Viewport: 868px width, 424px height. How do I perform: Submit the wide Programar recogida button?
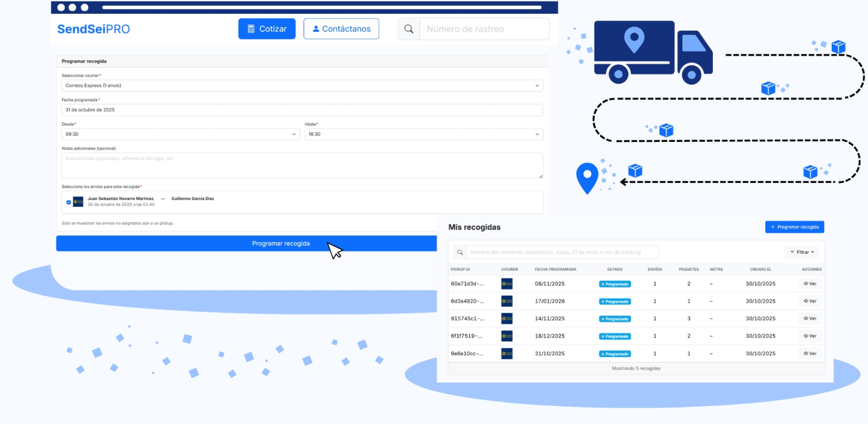tap(246, 244)
